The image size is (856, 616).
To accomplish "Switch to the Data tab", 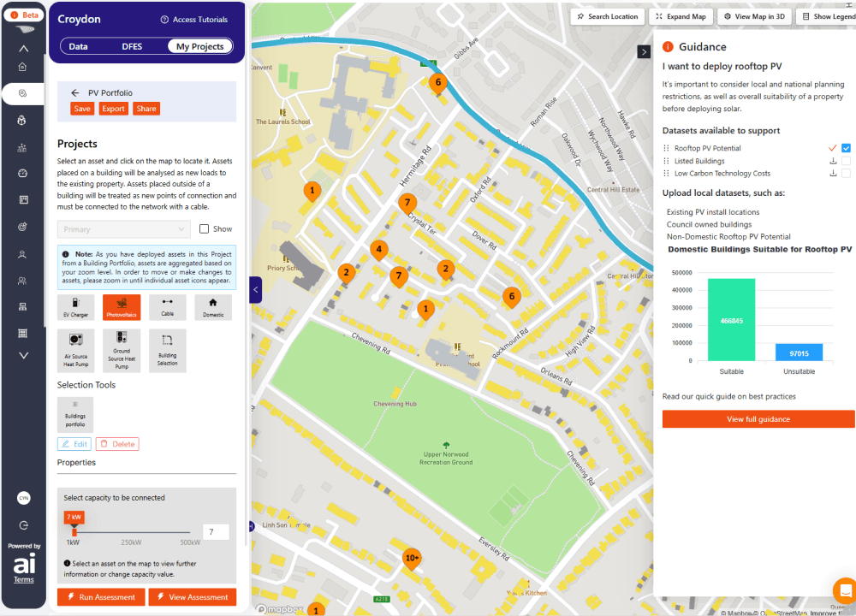I will 78,46.
